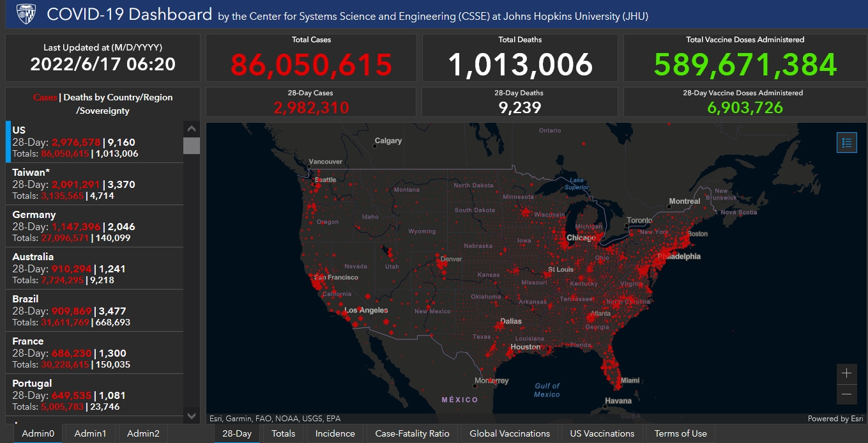This screenshot has width=868, height=443.
Task: Click the red Cases header link
Action: [x=45, y=97]
